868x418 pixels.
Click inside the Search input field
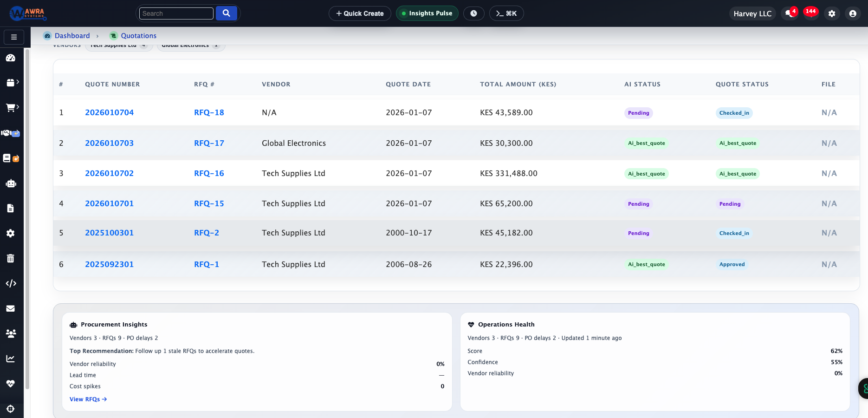(x=176, y=13)
